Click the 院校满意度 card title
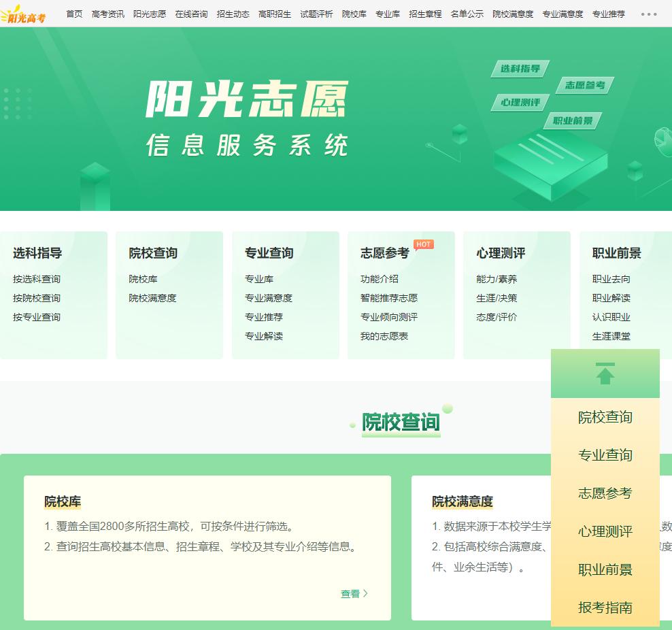Screen dimensions: 672x630 point(463,501)
